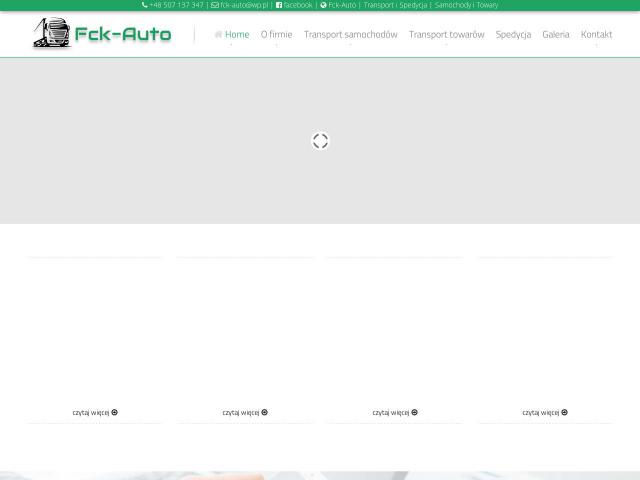Image resolution: width=640 pixels, height=480 pixels.
Task: Click the Fck-Auto green logo text
Action: pos(123,34)
